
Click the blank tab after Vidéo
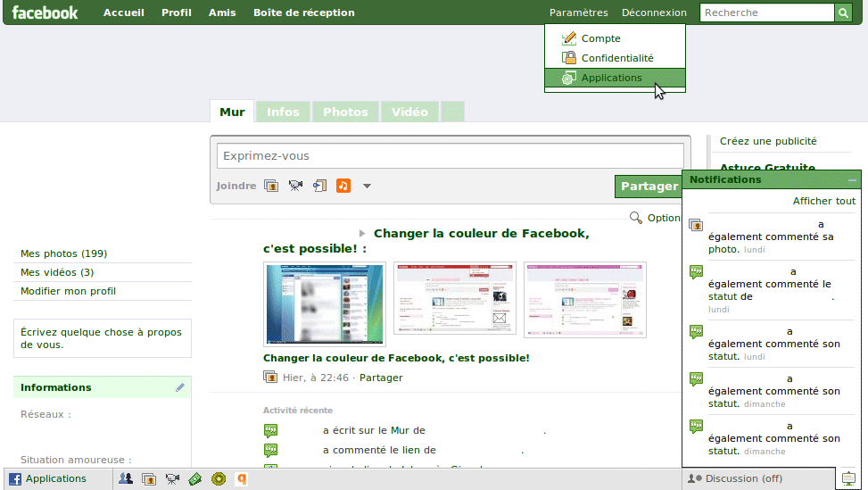point(452,112)
